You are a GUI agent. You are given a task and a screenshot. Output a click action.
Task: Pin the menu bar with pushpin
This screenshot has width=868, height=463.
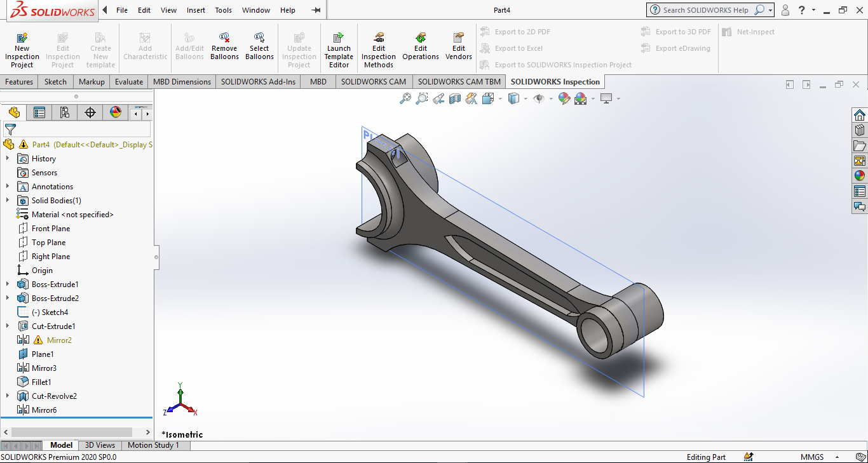pos(316,10)
